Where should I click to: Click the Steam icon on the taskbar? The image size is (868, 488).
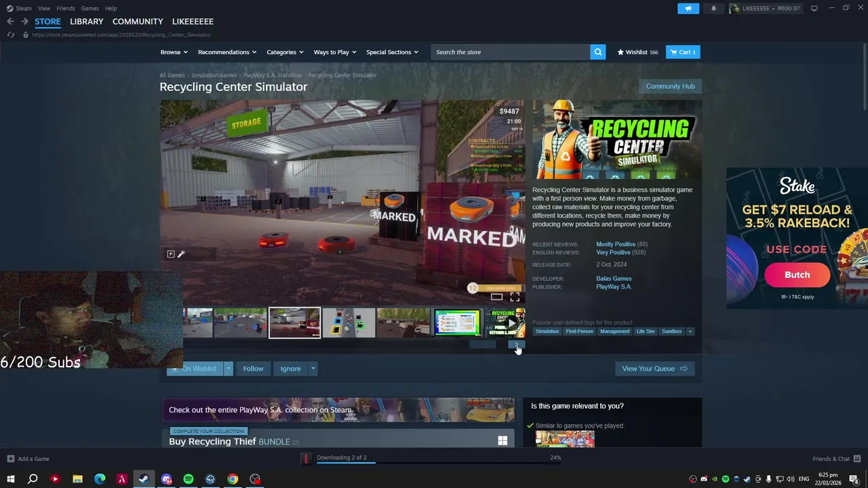[x=144, y=479]
